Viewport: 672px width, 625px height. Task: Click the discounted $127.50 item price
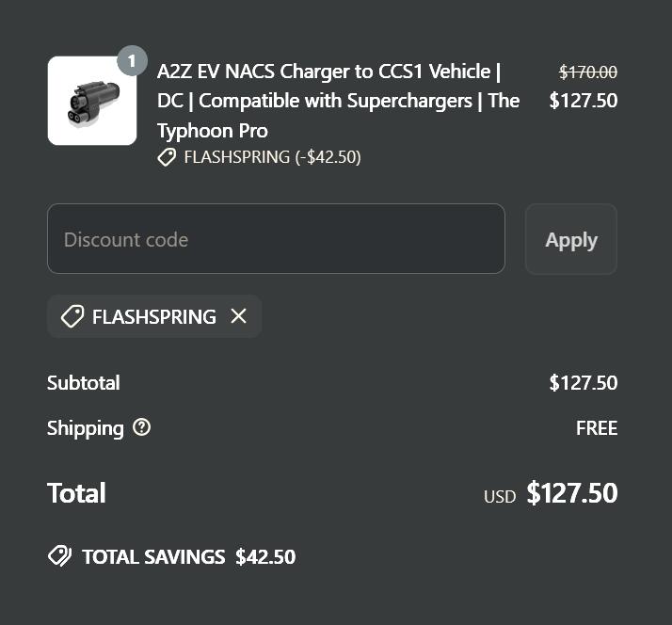click(584, 101)
